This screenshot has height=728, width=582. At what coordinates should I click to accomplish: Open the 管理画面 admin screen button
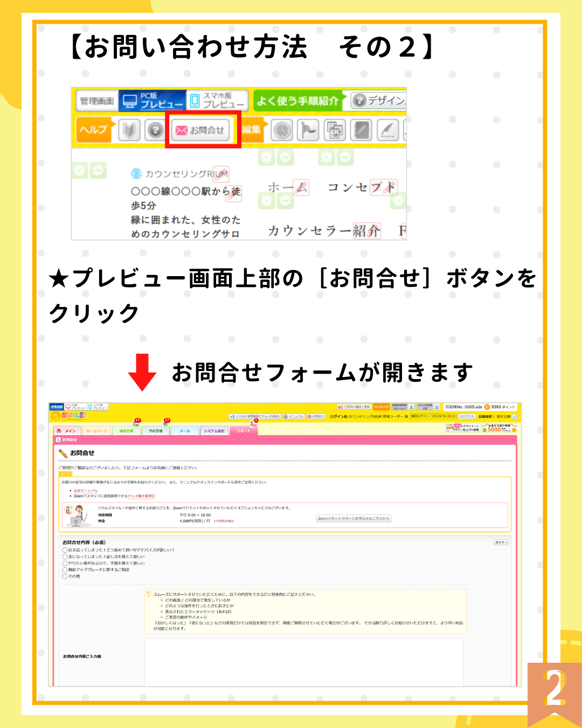tap(96, 101)
